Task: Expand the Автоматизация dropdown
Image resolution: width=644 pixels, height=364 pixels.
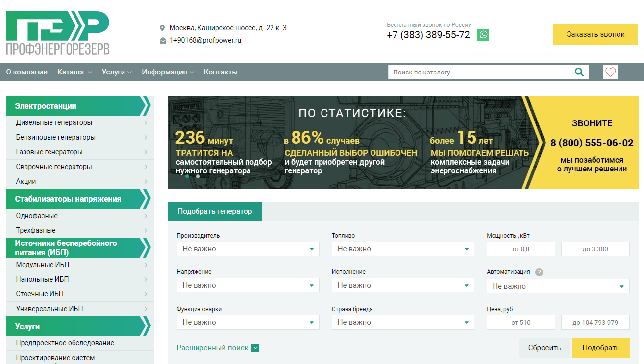Action: coord(558,286)
